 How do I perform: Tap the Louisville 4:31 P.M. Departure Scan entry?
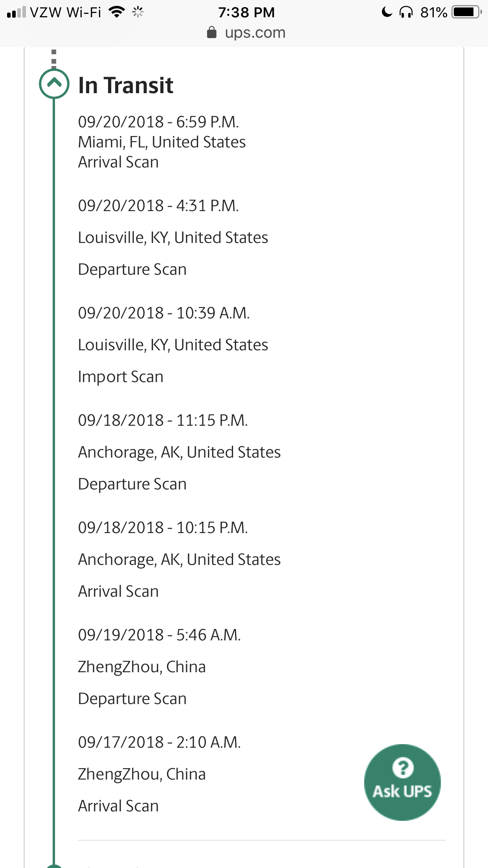pos(173,237)
